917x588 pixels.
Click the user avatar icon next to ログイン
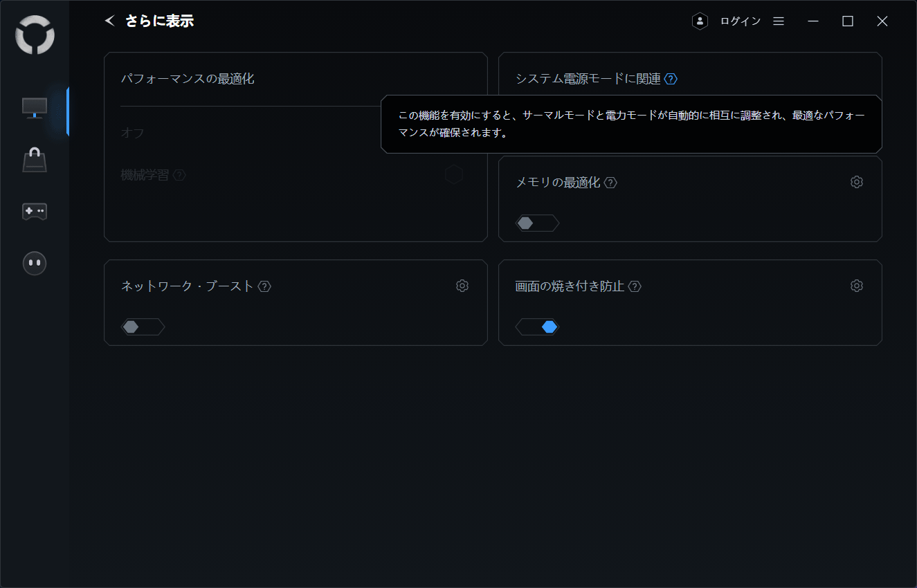point(700,21)
